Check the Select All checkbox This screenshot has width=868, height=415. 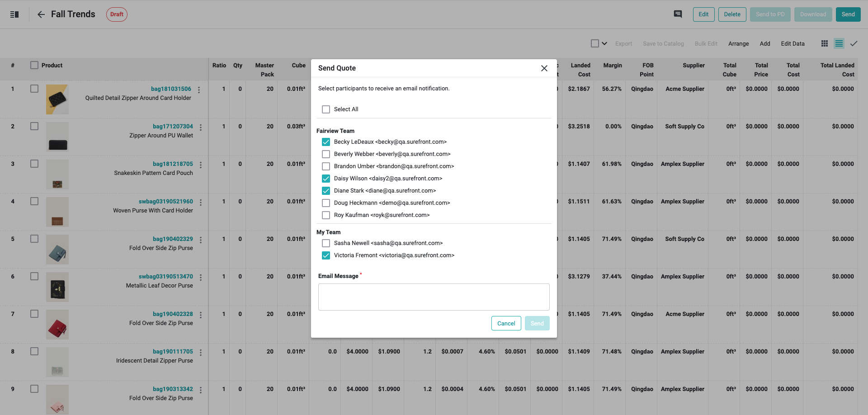(x=326, y=109)
